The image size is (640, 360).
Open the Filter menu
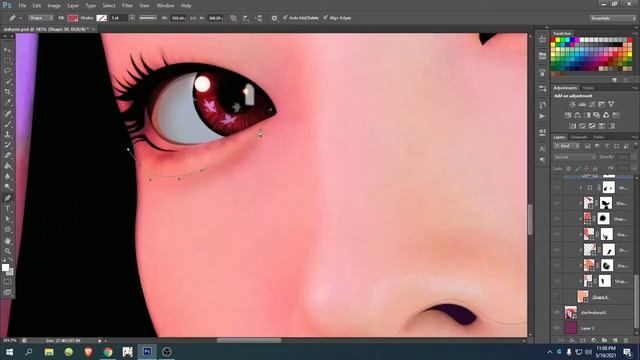coord(127,6)
